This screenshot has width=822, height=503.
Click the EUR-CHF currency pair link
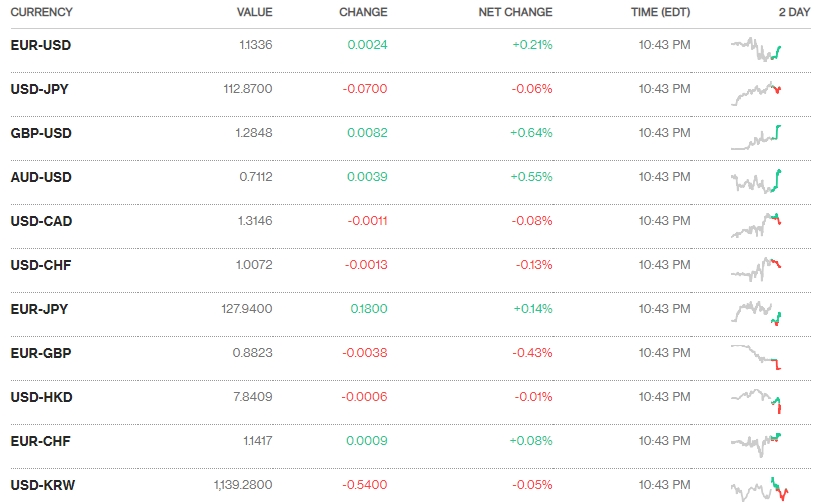[40, 441]
